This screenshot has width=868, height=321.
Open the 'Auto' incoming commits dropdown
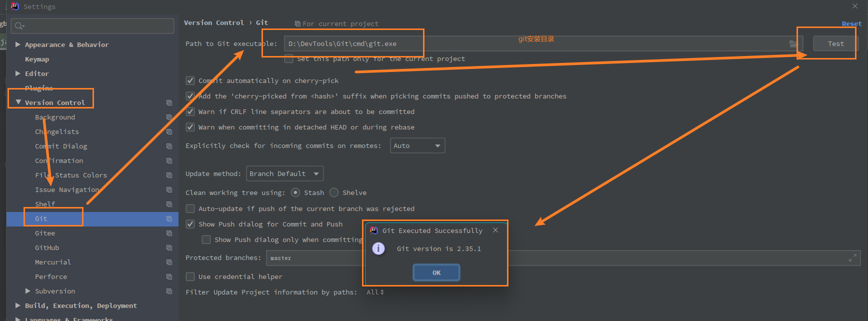(417, 145)
